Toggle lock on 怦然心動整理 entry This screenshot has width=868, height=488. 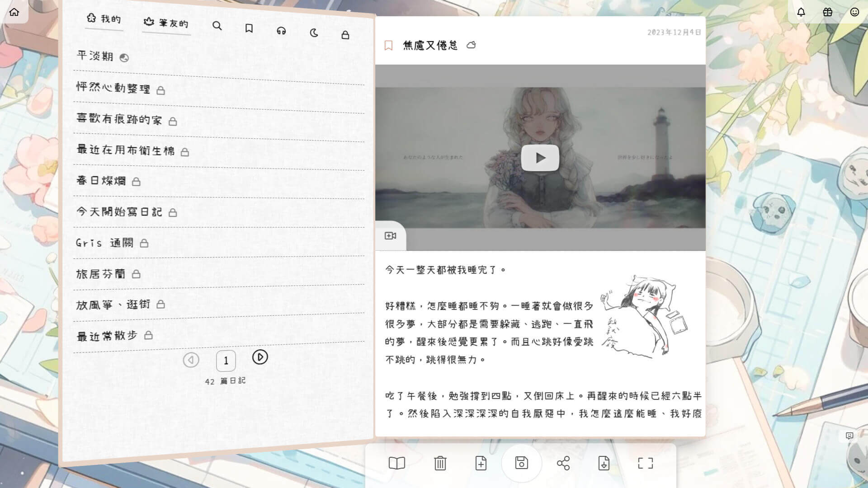coord(160,91)
